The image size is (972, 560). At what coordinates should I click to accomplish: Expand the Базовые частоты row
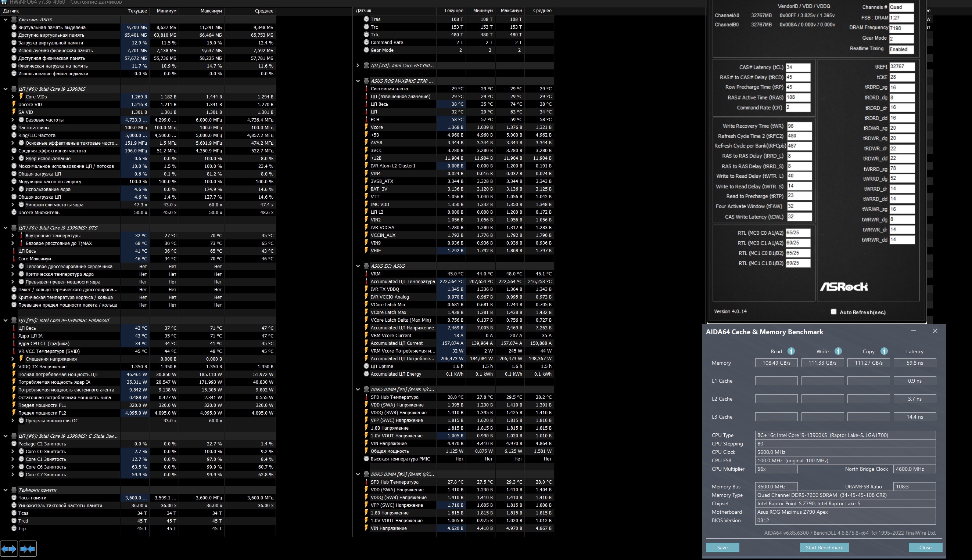click(x=13, y=120)
